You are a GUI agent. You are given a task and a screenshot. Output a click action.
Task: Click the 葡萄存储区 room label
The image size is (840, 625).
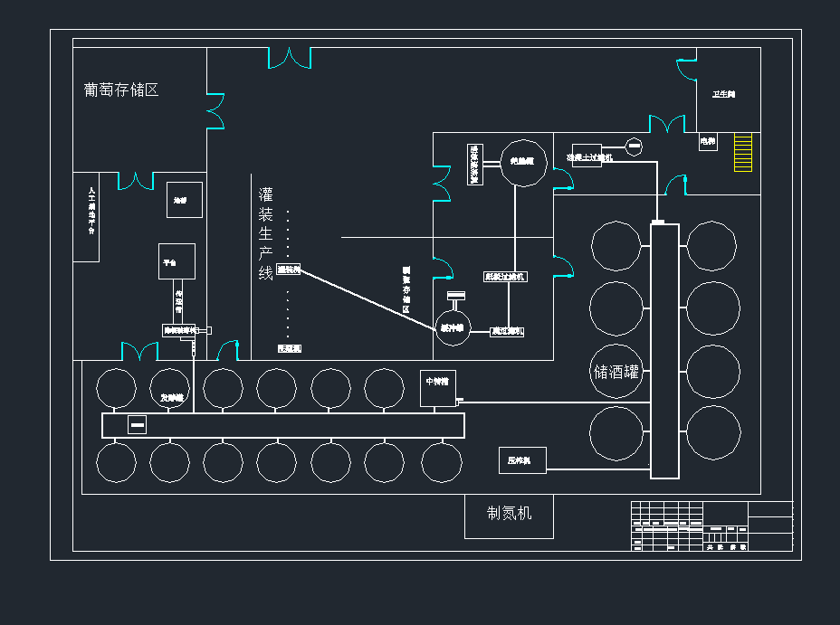tap(121, 90)
